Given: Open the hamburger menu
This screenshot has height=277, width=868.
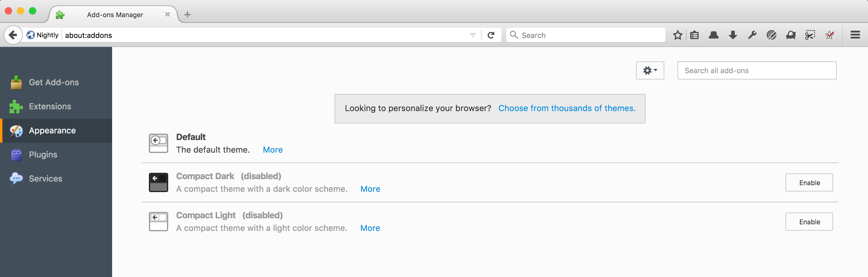Looking at the screenshot, I should pyautogui.click(x=855, y=35).
